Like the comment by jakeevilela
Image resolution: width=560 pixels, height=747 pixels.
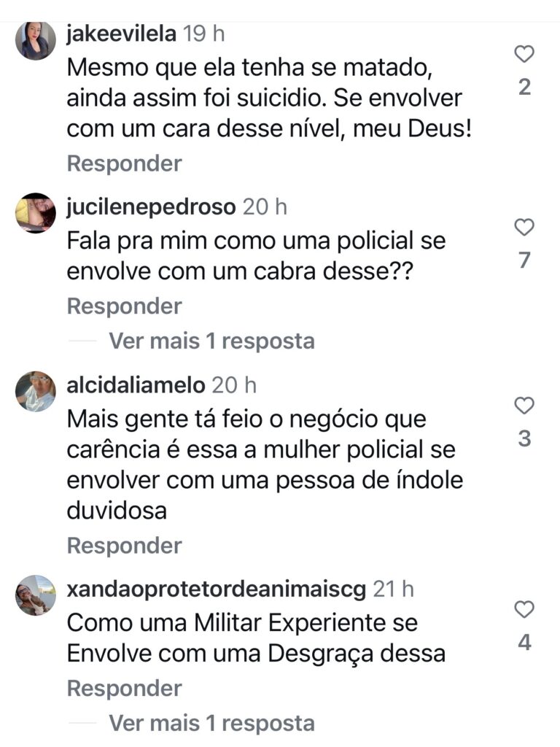[x=524, y=54]
